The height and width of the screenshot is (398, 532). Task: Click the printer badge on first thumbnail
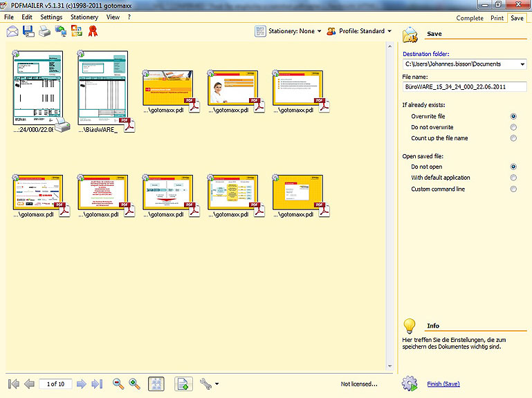[x=63, y=125]
